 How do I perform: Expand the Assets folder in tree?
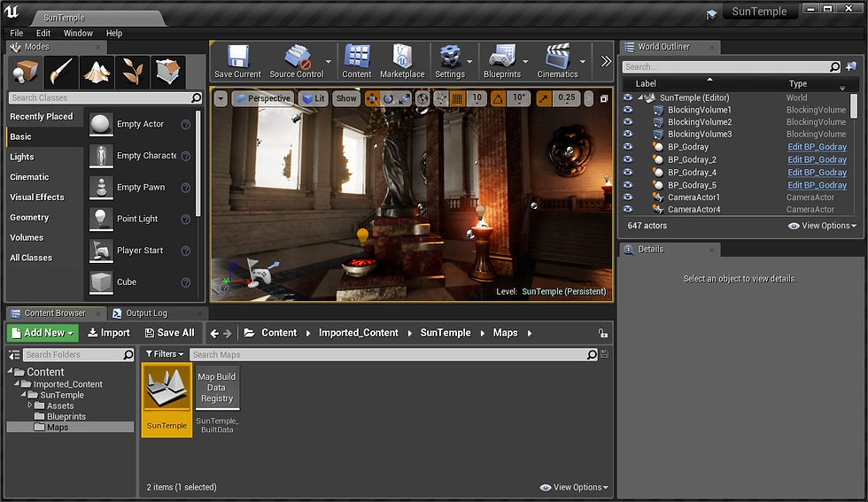[30, 405]
